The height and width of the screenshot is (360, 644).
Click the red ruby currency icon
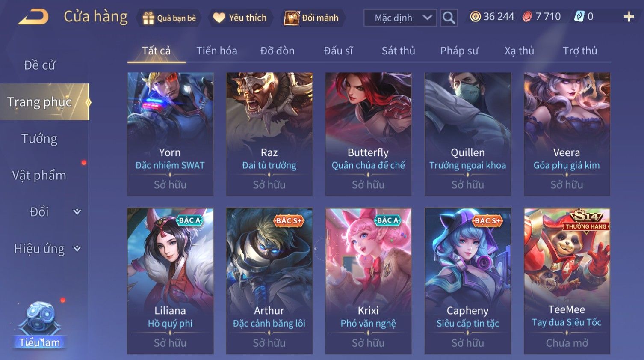pyautogui.click(x=527, y=17)
